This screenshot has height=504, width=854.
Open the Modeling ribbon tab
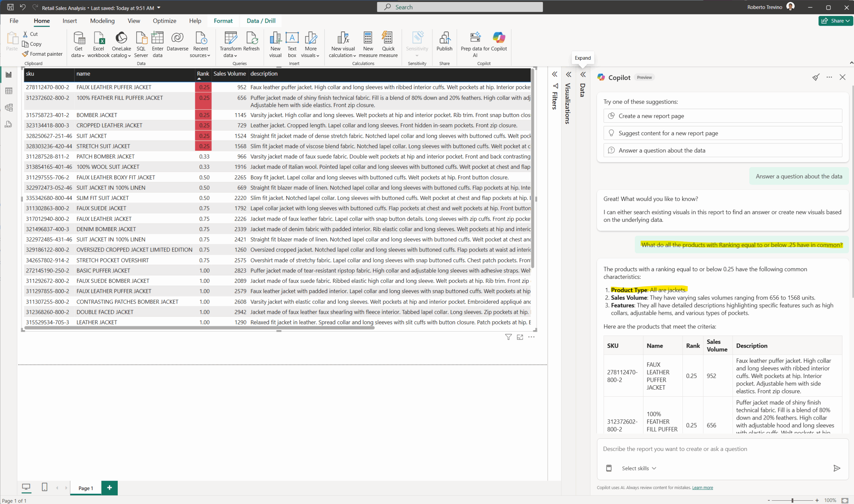[102, 21]
